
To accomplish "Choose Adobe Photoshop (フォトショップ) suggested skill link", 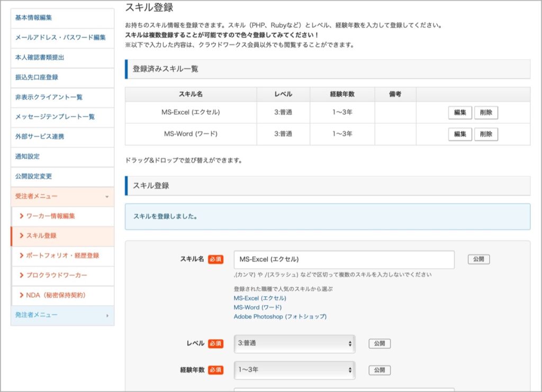I will [x=280, y=317].
